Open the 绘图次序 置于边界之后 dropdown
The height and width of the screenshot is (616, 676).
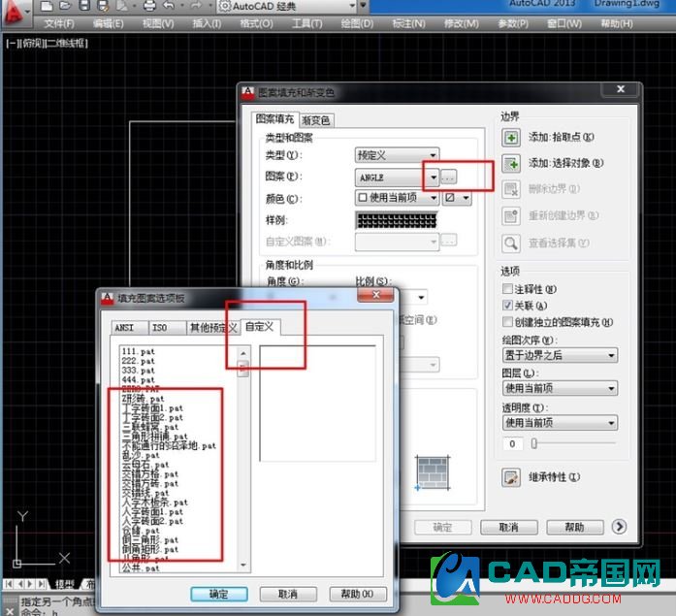click(x=560, y=355)
